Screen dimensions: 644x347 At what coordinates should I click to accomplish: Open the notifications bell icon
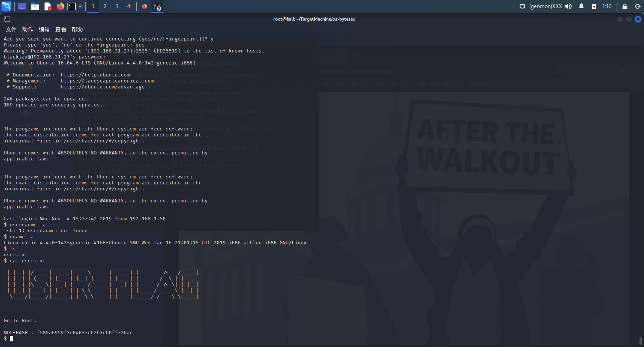(x=581, y=6)
